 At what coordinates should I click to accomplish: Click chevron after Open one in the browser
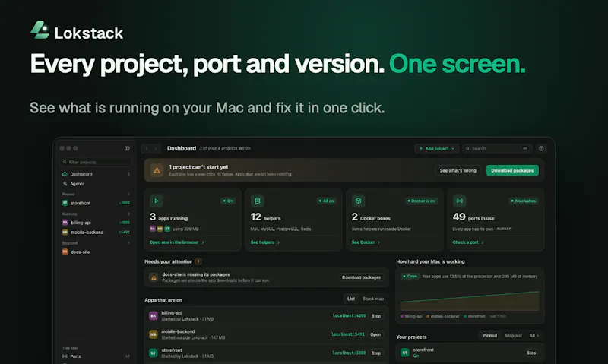[x=203, y=242]
